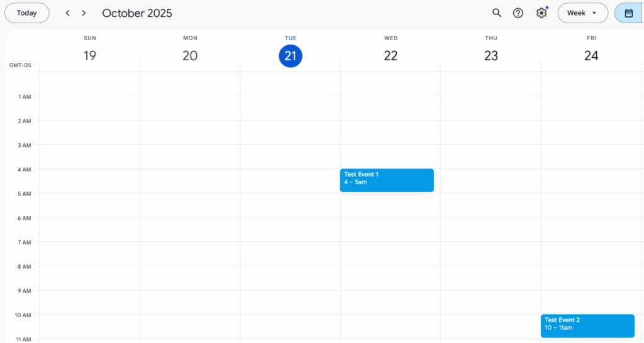The image size is (644, 343).
Task: Select Wednesday 22 date header
Action: click(x=391, y=56)
